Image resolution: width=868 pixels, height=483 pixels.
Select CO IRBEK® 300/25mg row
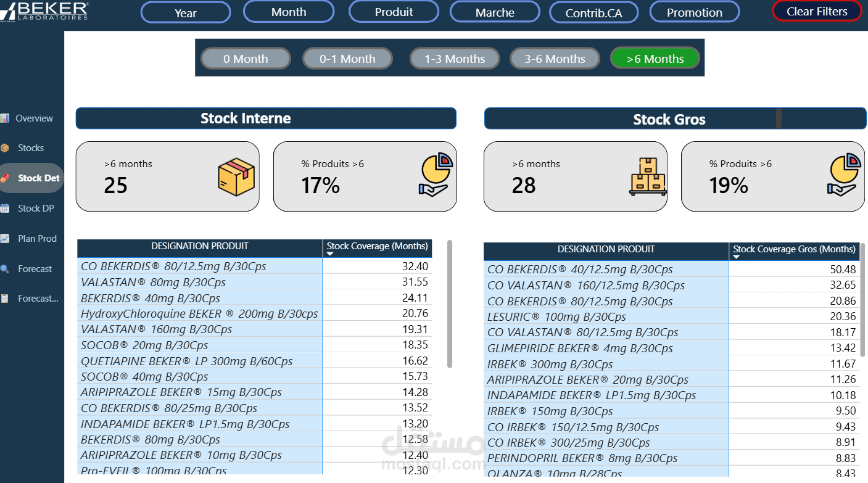point(672,443)
